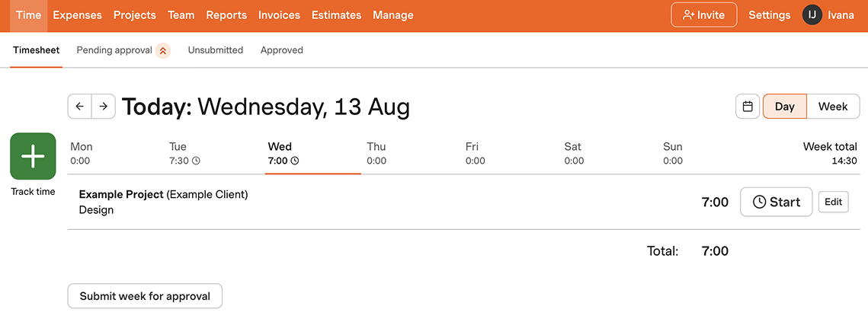Open the Ivana profile menu
The image size is (868, 322).
click(x=841, y=15)
